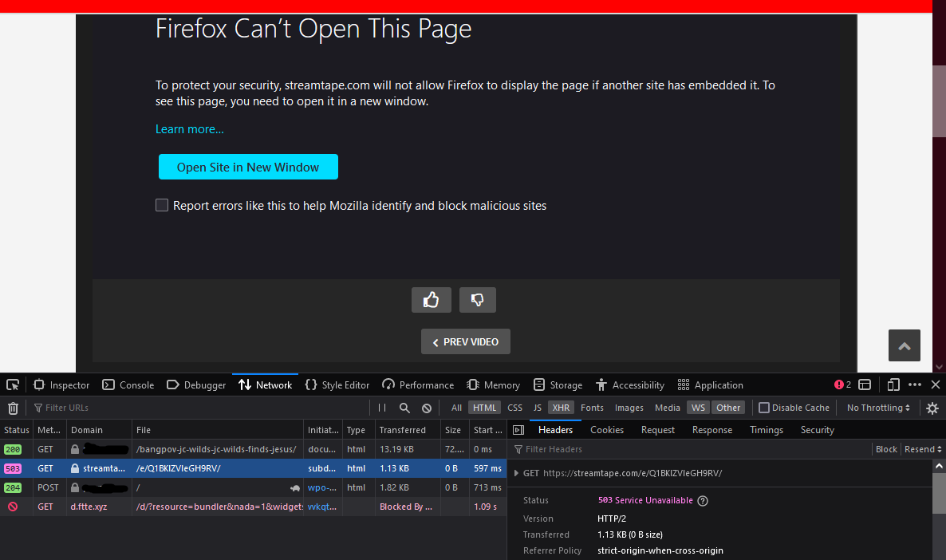Screen dimensions: 946x560
Task: Click the thumbs up button
Action: coord(431,300)
